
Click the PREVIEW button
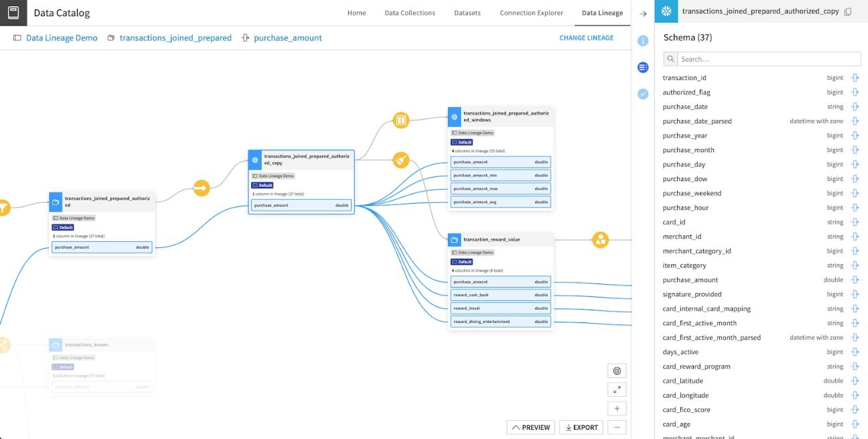click(x=530, y=427)
